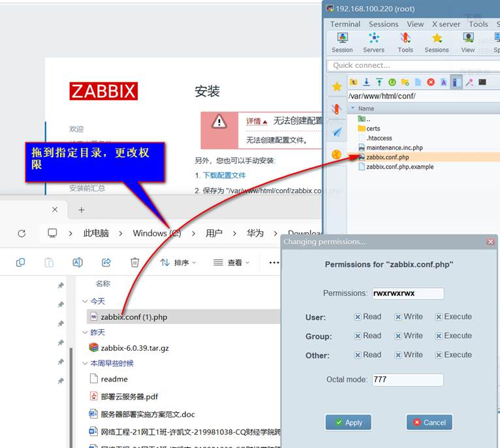This screenshot has width=500, height=448.
Task: Expand chevron after 用户 in address bar
Action: click(x=234, y=234)
